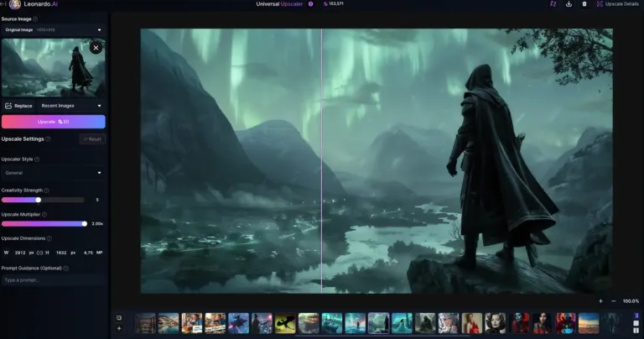This screenshot has width=644, height=339.
Task: Open the Leonardo.Ai avatar logo
Action: pos(15,4)
